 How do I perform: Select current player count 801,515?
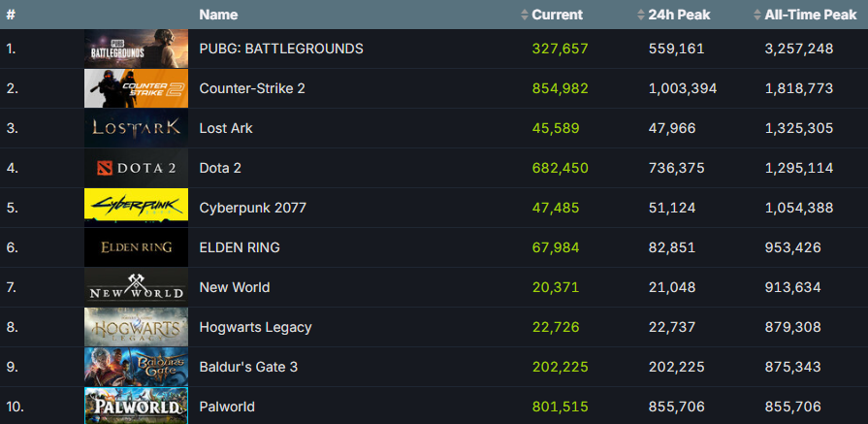pyautogui.click(x=561, y=408)
